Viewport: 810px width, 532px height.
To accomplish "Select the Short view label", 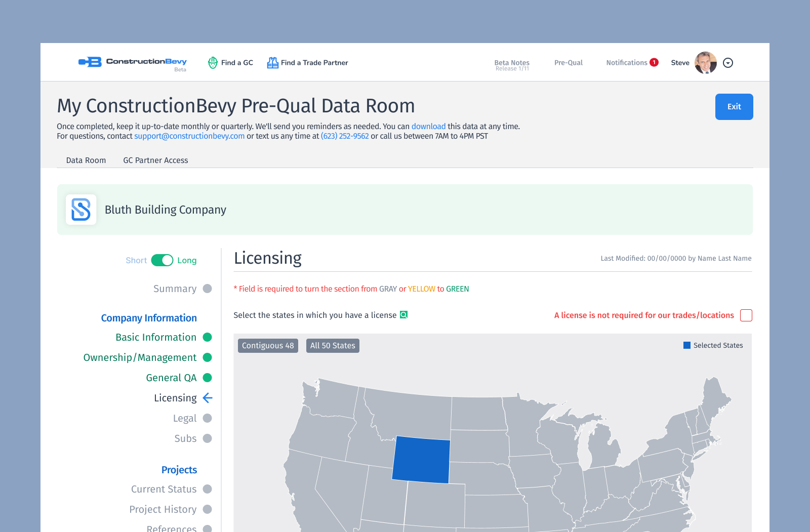I will click(x=136, y=260).
